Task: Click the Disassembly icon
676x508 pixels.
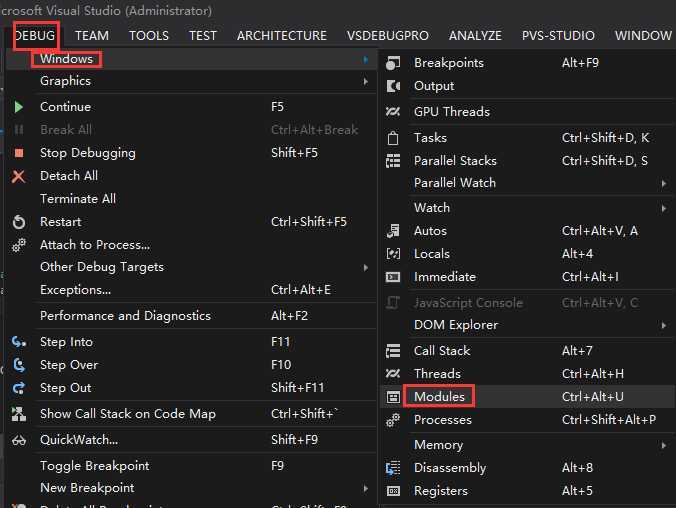Action: [393, 468]
